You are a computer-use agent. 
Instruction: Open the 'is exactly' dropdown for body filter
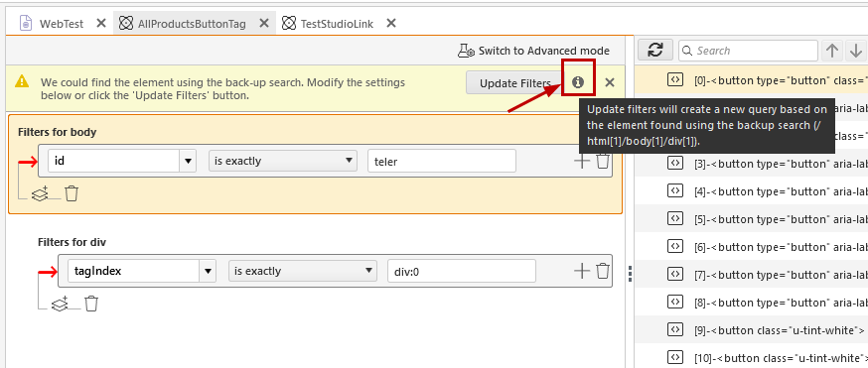[282, 161]
